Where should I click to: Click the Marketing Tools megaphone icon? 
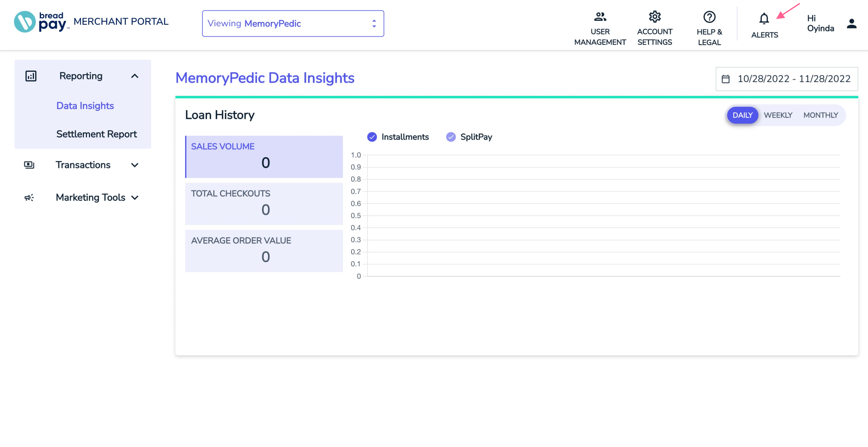29,198
